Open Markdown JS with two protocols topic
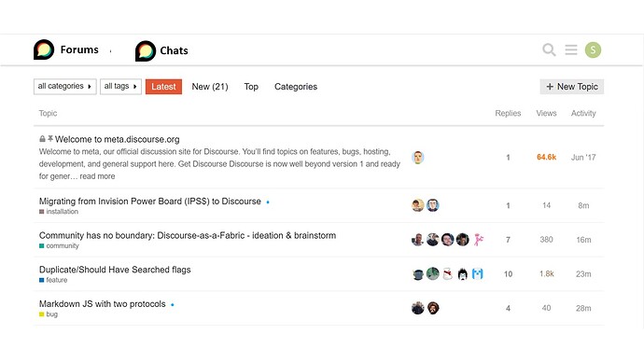644x362 pixels. 103,304
